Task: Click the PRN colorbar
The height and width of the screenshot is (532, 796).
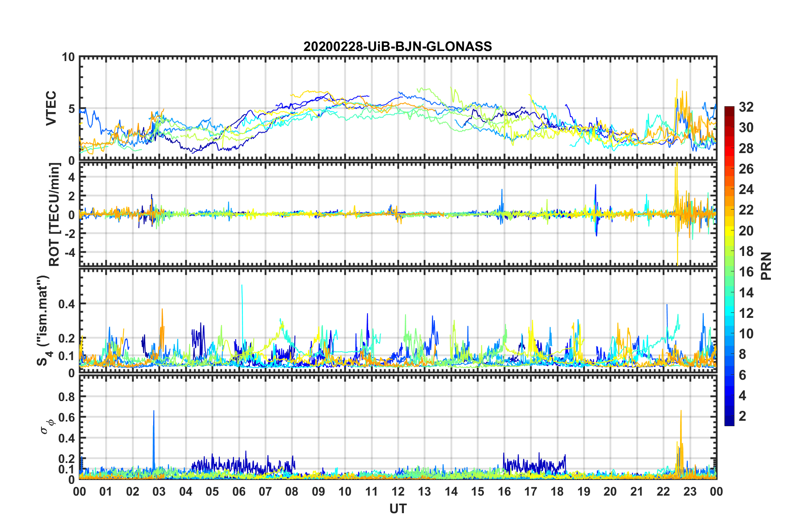Action: [729, 266]
